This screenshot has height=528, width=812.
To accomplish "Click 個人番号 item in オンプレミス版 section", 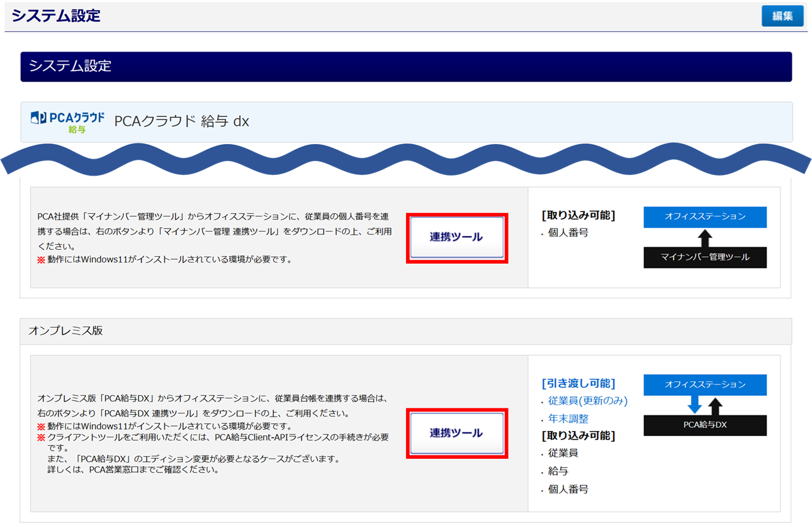I will pos(568,489).
